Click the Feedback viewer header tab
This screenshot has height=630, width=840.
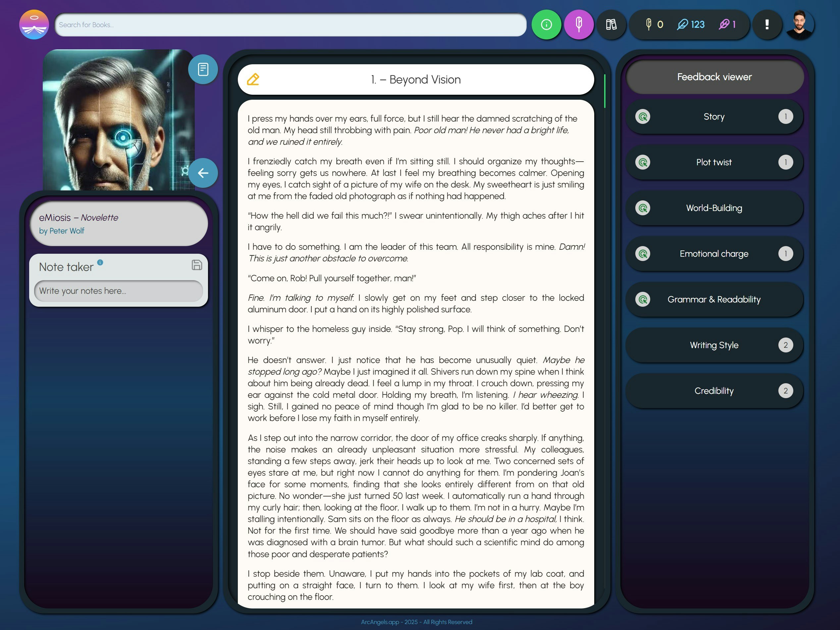[714, 77]
